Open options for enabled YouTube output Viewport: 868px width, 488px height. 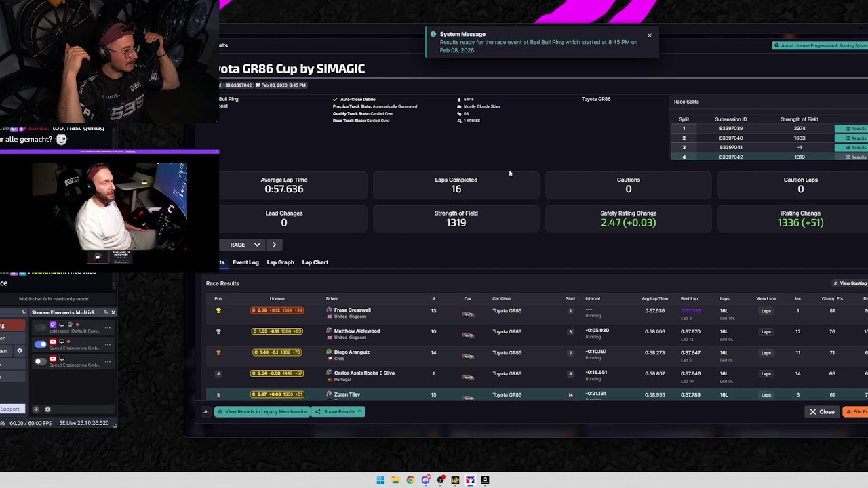(107, 344)
